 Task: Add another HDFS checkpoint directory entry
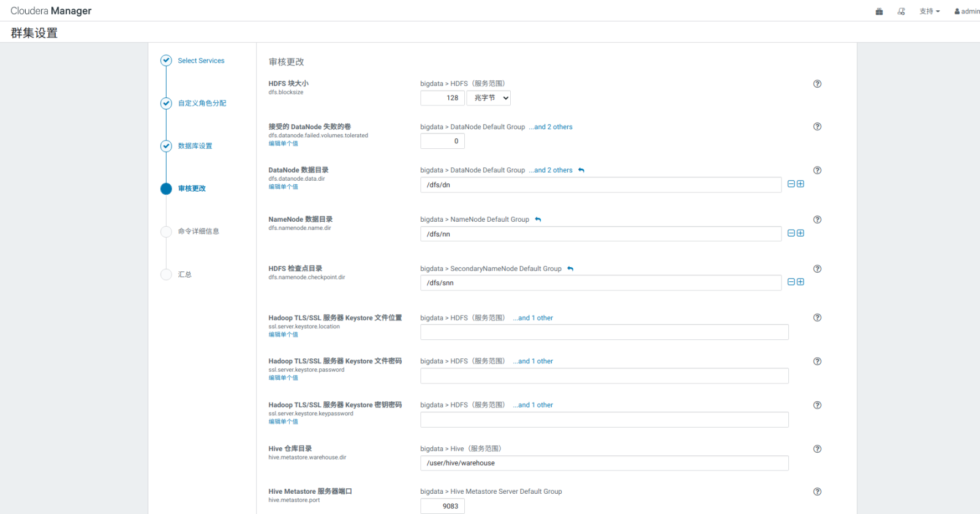[801, 282]
